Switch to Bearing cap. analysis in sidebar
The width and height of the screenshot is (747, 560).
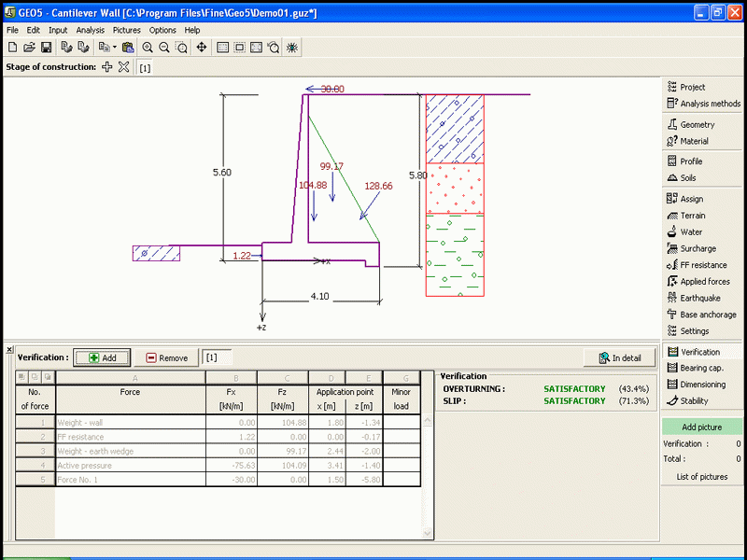(x=701, y=368)
